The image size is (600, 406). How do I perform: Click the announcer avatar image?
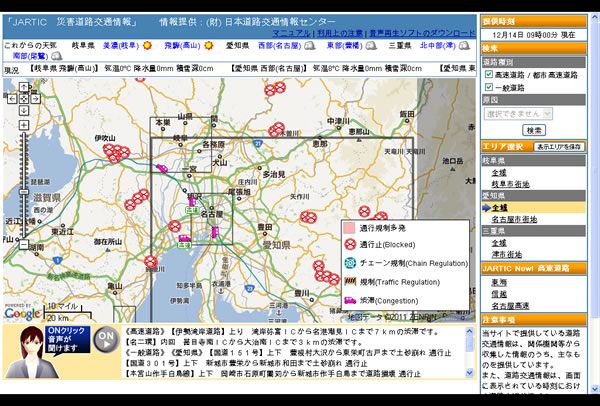(x=33, y=352)
